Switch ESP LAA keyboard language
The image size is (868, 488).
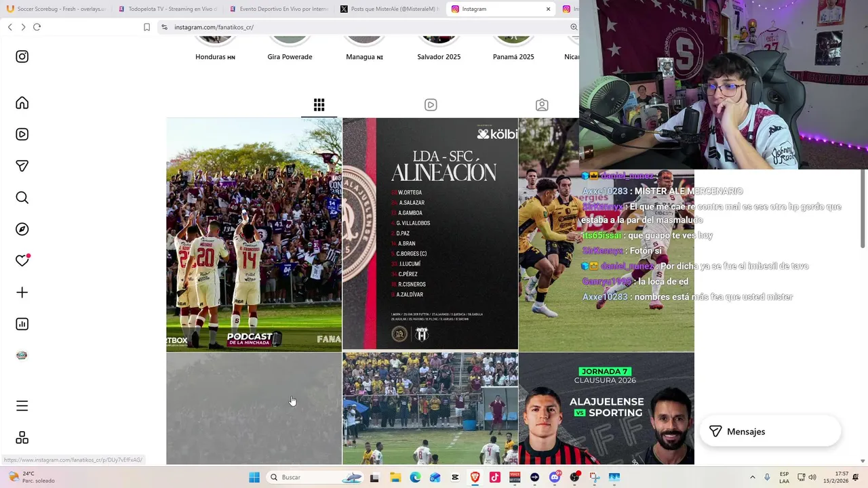coord(784,477)
